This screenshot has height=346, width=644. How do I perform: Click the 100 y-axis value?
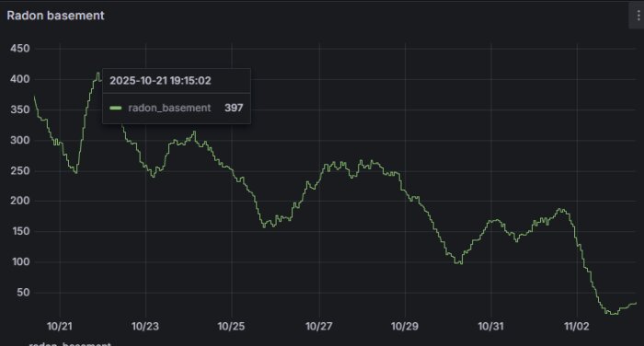tap(21, 261)
